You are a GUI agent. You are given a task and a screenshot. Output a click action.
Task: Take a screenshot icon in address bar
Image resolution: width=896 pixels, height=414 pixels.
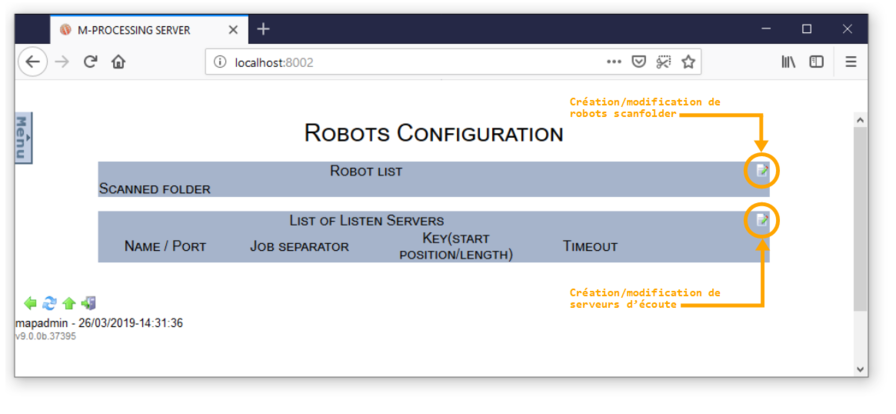[663, 62]
